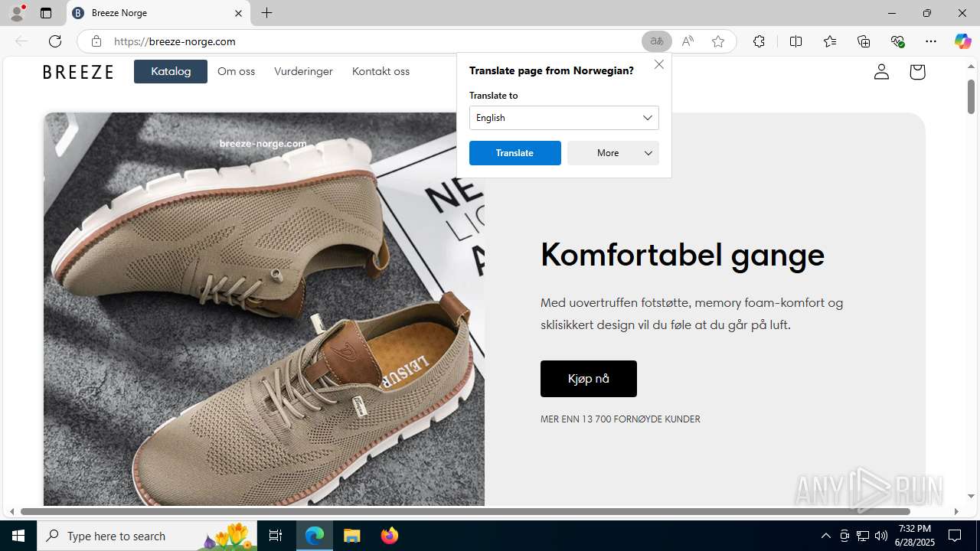The width and height of the screenshot is (980, 551).
Task: Click the BREEZE logo
Action: pyautogui.click(x=78, y=72)
